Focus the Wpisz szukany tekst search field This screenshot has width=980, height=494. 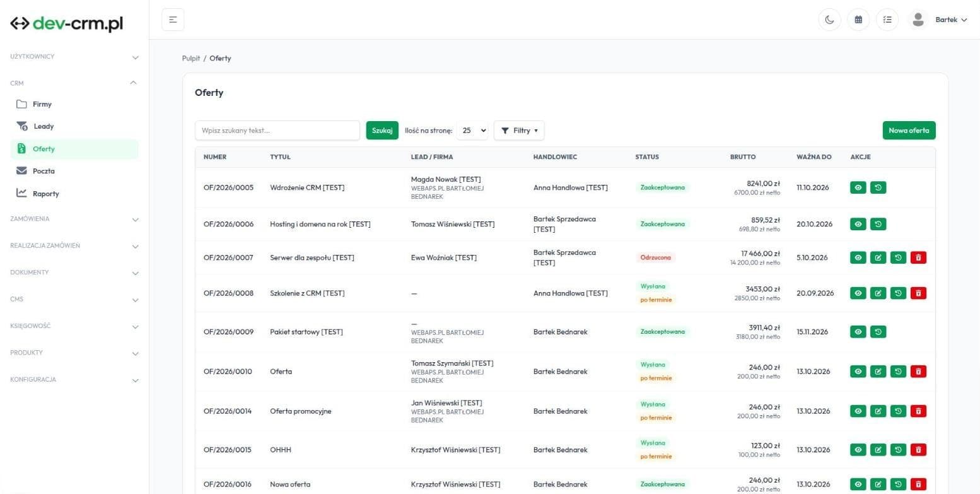[277, 131]
